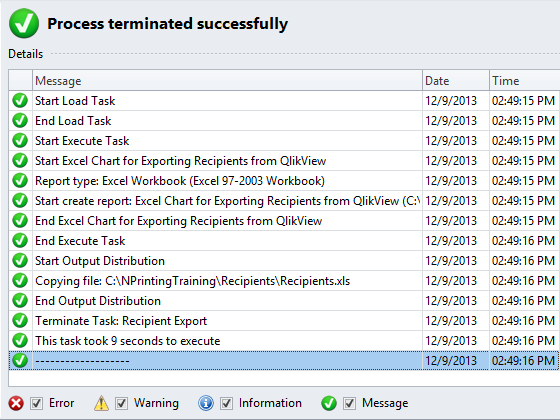The height and width of the screenshot is (420, 560).
Task: Uncheck the Error checkbox
Action: pyautogui.click(x=36, y=404)
